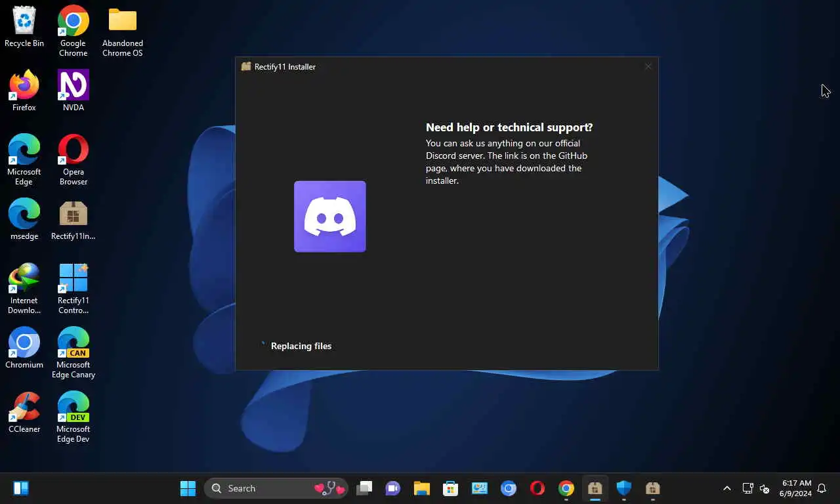Select the Microsoft Edge desktop shortcut
The height and width of the screenshot is (504, 840).
pos(24,160)
